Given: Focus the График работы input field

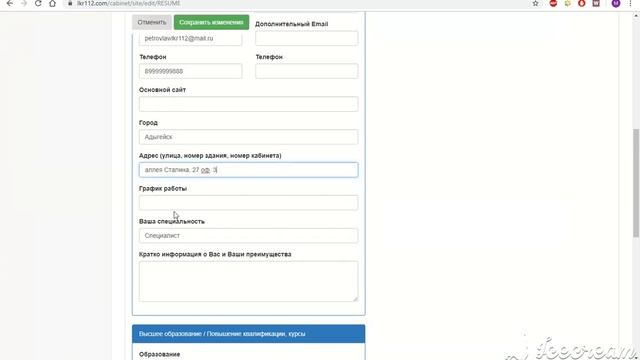Looking at the screenshot, I should coord(249,202).
